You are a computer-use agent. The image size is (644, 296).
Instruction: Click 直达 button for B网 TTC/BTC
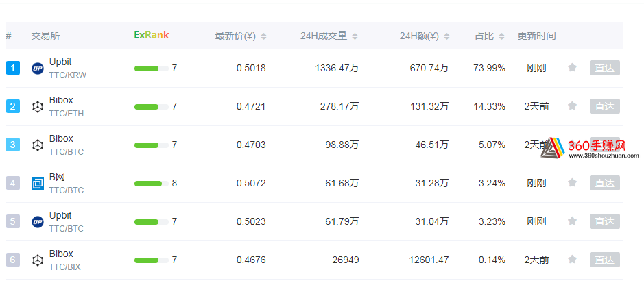point(605,183)
